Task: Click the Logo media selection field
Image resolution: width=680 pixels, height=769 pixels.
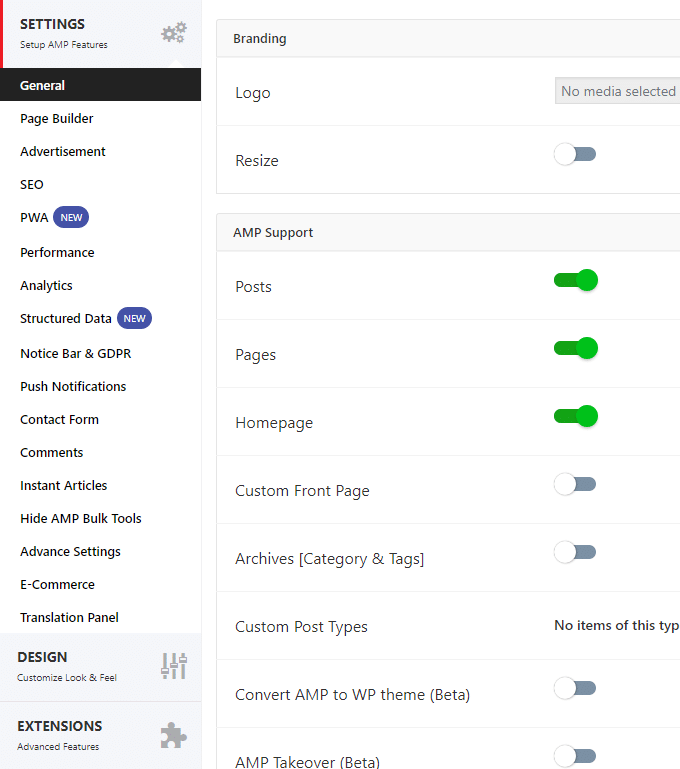Action: tap(617, 91)
